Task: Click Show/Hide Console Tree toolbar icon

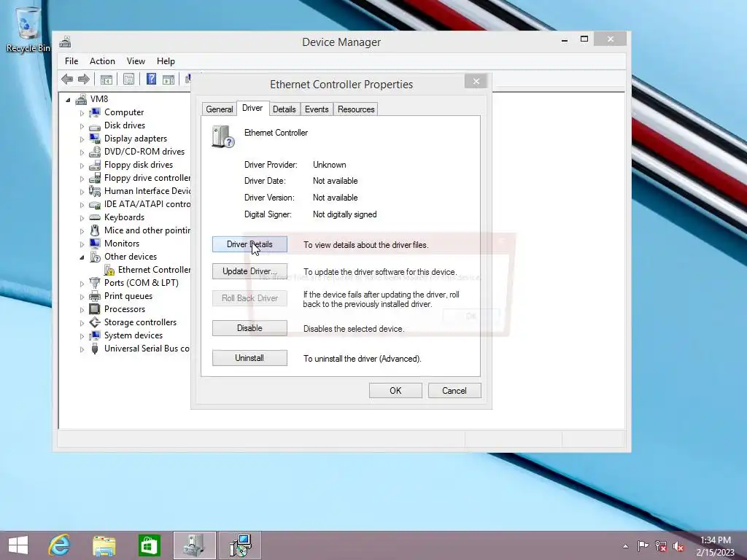Action: pyautogui.click(x=107, y=79)
